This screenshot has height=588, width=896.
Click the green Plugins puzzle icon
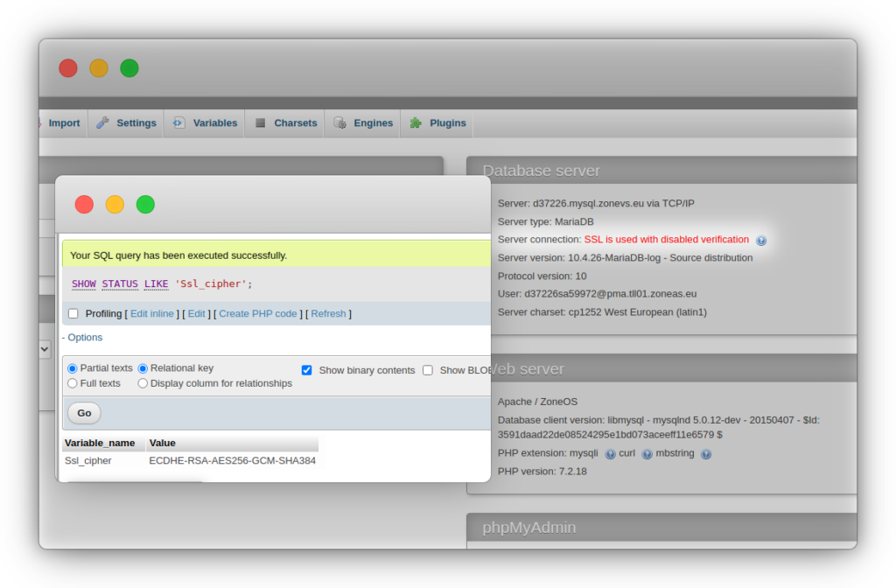pos(416,123)
